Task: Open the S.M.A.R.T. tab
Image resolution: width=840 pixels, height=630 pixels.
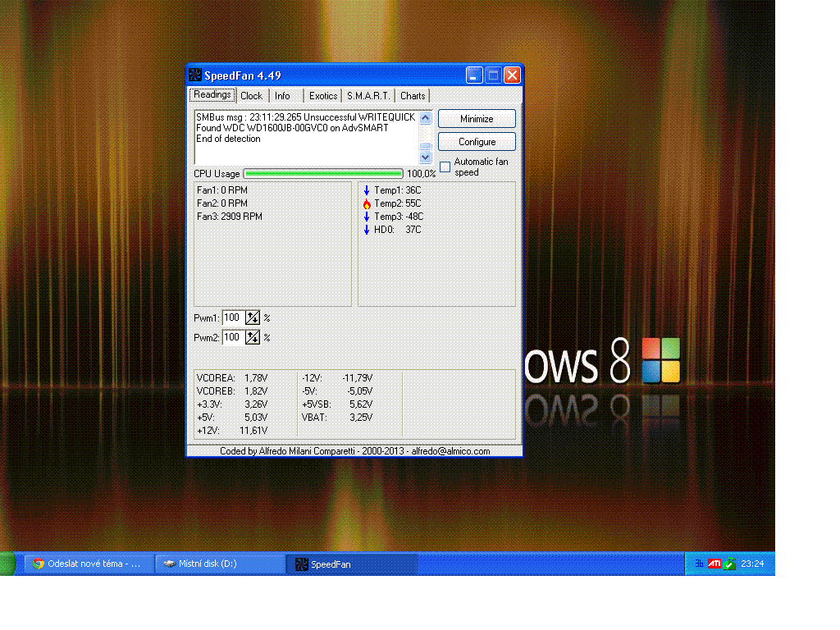Action: (x=368, y=96)
